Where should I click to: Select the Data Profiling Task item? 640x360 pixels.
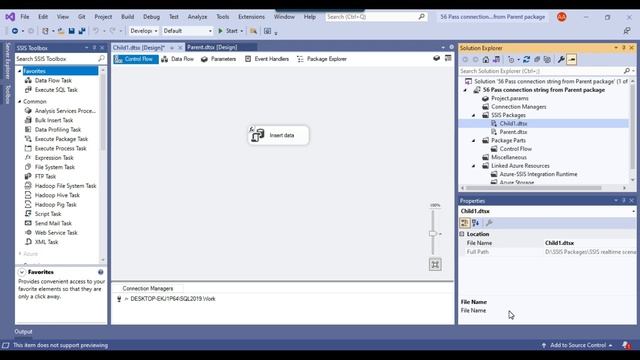pyautogui.click(x=58, y=129)
